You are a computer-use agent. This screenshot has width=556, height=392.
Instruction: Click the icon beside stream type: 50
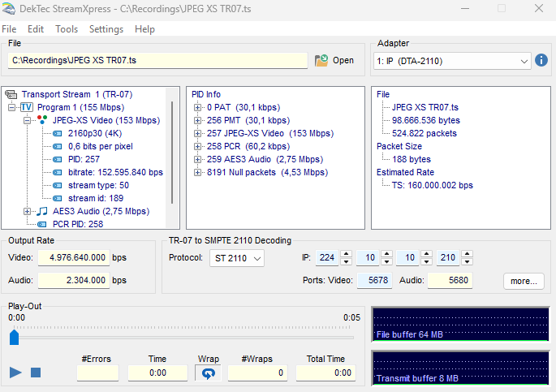tap(57, 185)
